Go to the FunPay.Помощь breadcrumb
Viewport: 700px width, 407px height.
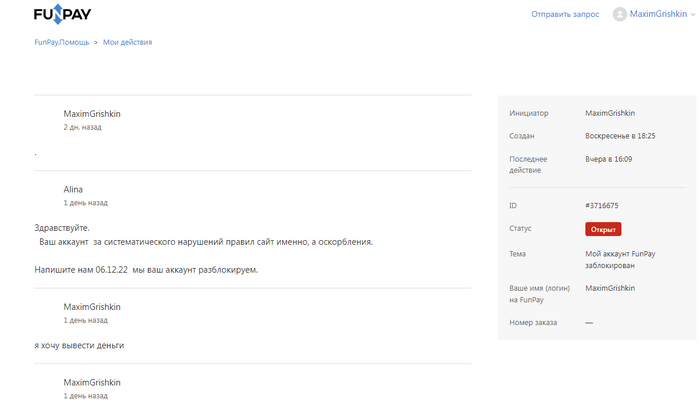tap(62, 42)
